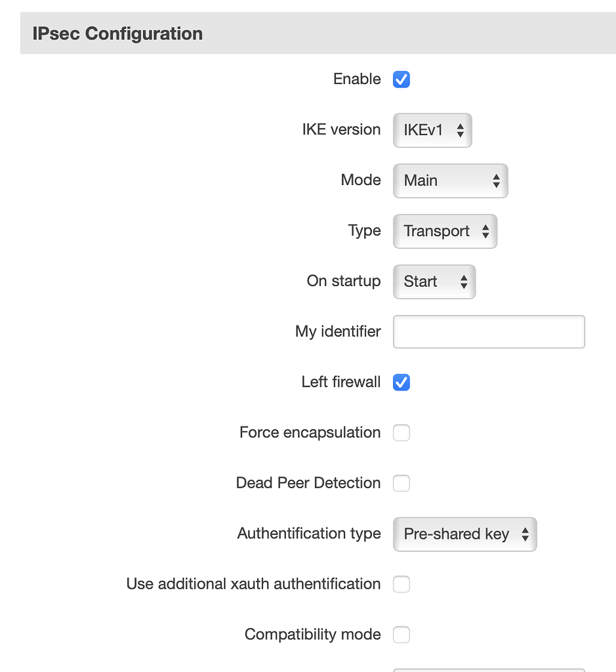
Task: Turn on Compatibility mode
Action: coord(401,635)
